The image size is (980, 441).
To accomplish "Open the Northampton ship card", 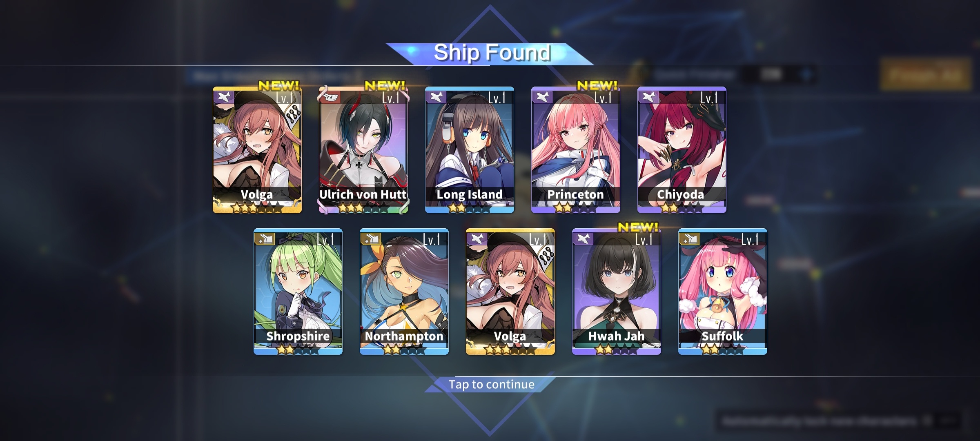I will [x=404, y=292].
